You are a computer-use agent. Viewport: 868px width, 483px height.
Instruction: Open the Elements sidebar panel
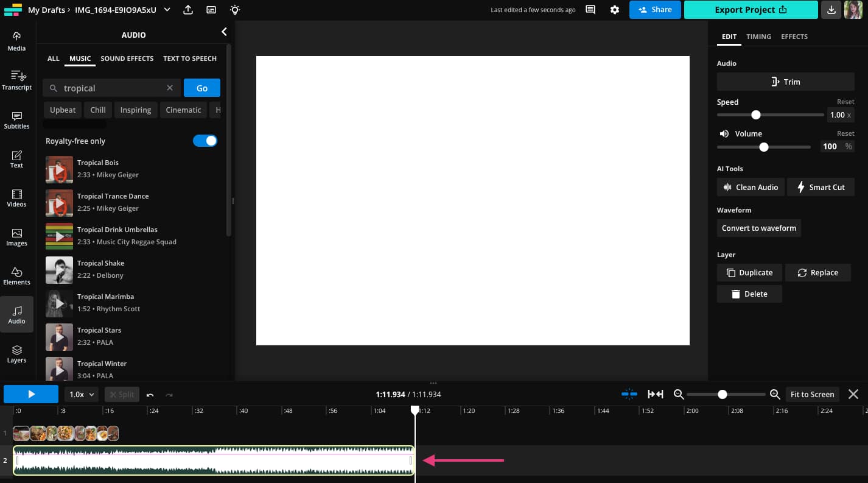click(16, 275)
